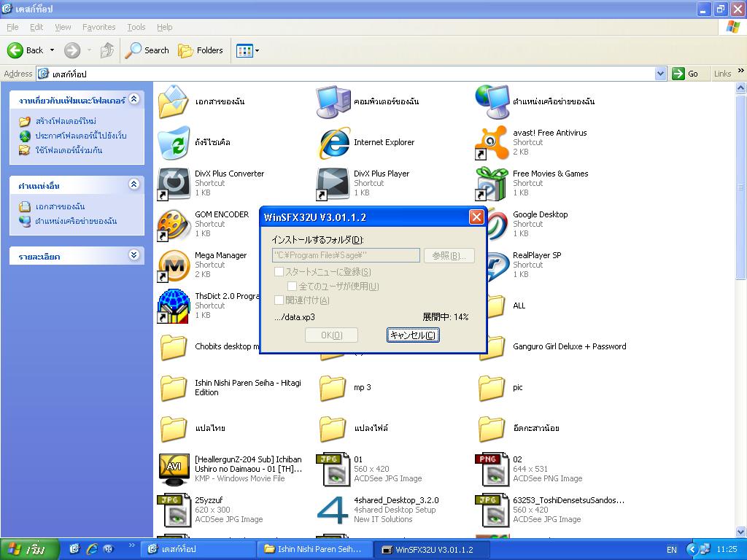The width and height of the screenshot is (747, 560).
Task: Click the install folder path field
Action: (x=346, y=255)
